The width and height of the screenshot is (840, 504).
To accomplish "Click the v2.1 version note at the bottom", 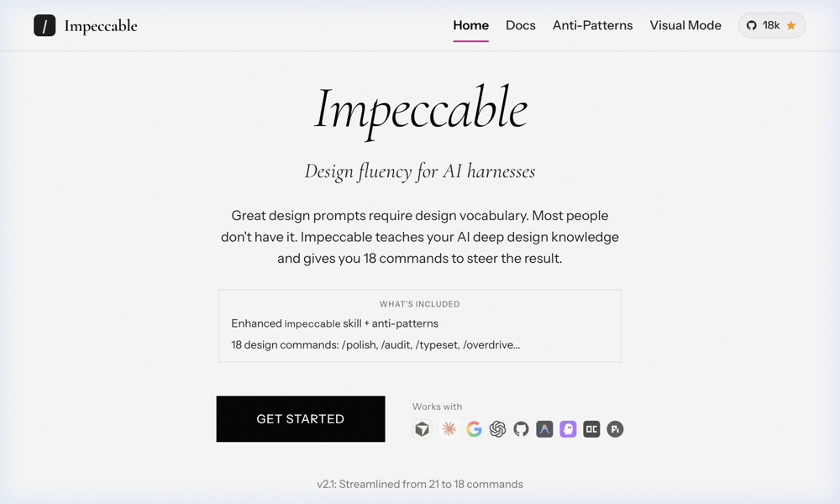I will pos(420,484).
